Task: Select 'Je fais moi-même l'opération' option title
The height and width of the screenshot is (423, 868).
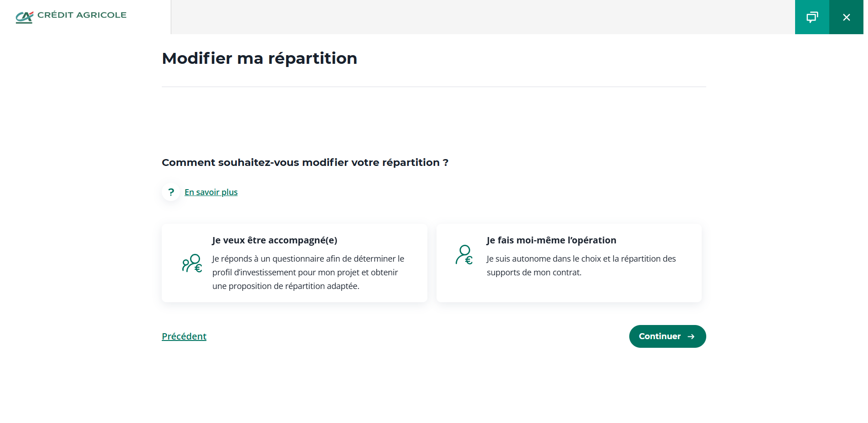Action: 551,240
